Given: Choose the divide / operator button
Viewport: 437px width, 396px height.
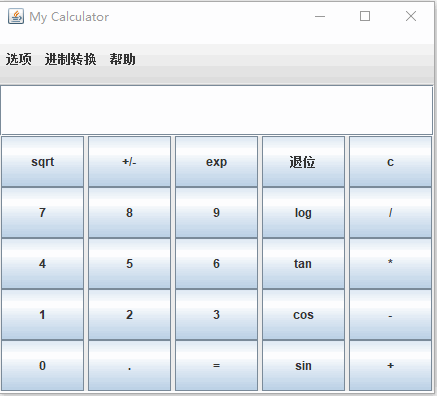Looking at the screenshot, I should point(390,213).
